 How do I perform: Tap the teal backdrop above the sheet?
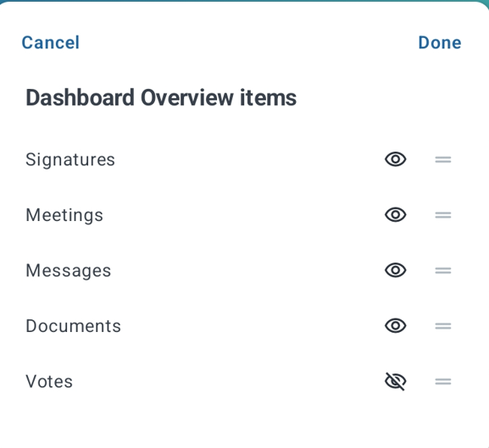[x=244, y=1]
